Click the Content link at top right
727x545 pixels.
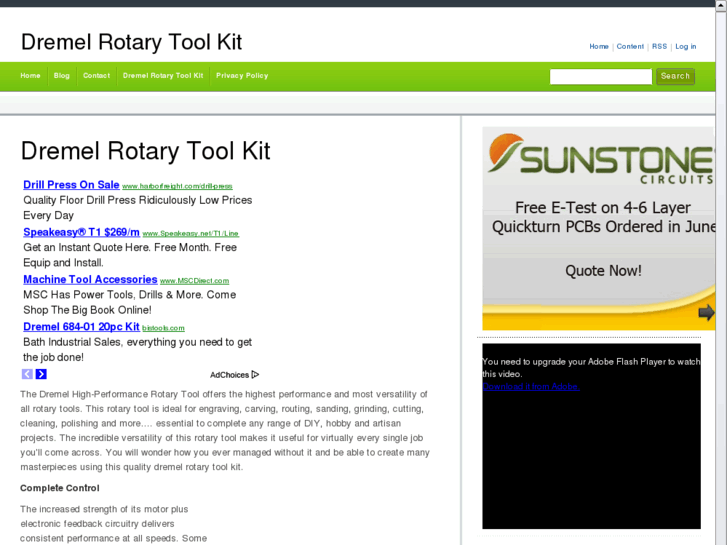pos(630,46)
